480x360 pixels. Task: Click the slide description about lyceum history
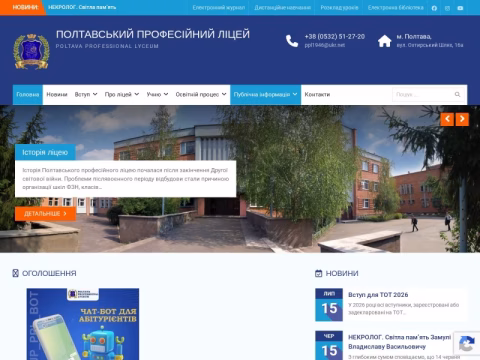(126, 179)
